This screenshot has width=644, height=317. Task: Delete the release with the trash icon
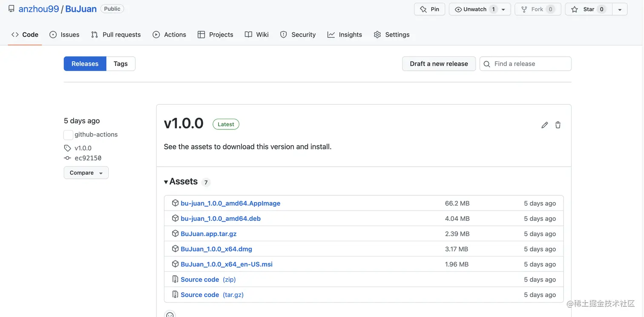pyautogui.click(x=558, y=125)
